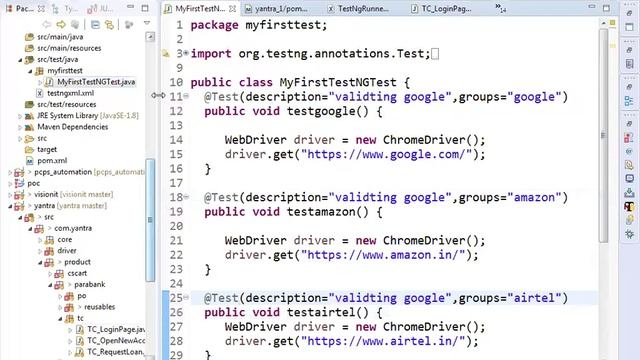640x360 pixels.
Task: Select src/main/java source folder
Action: pyautogui.click(x=60, y=37)
